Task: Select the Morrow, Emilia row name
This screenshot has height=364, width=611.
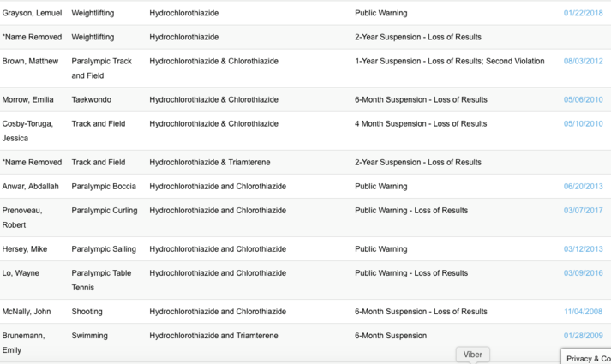Action: [27, 100]
